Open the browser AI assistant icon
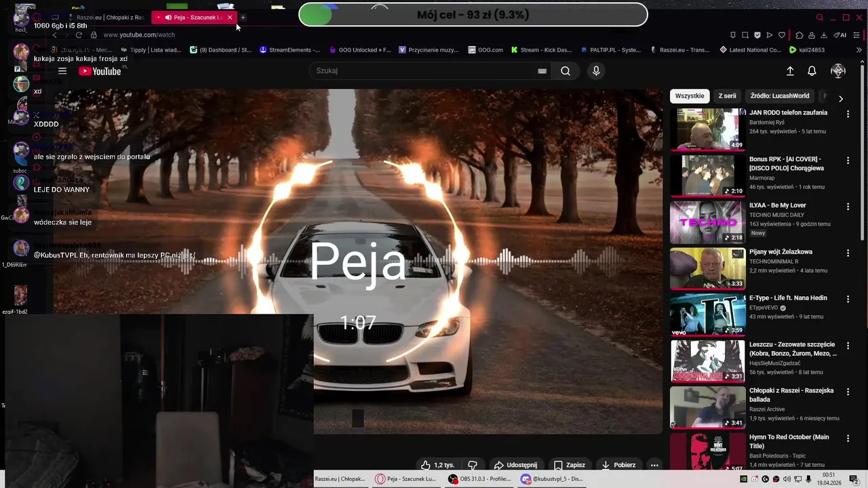 (840, 35)
